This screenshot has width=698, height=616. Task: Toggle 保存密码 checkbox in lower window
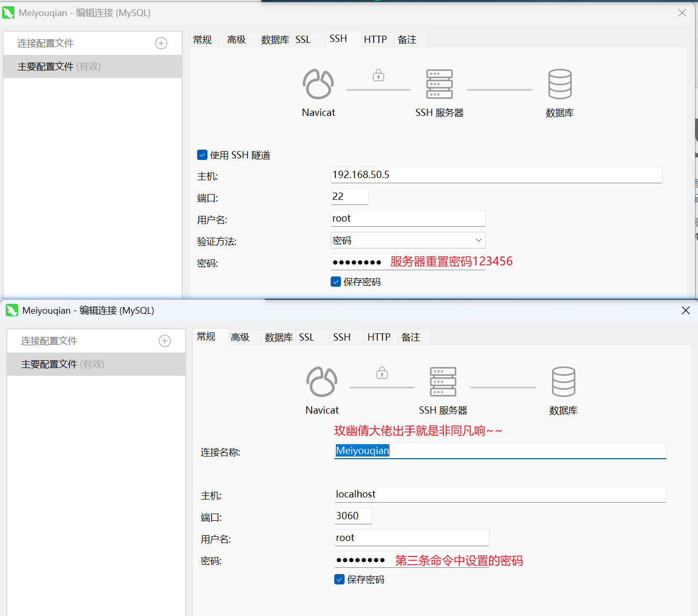(339, 579)
